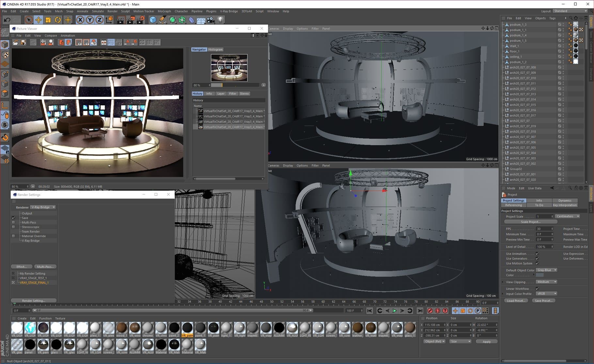Open the Layout Standard dropdown

click(x=570, y=11)
